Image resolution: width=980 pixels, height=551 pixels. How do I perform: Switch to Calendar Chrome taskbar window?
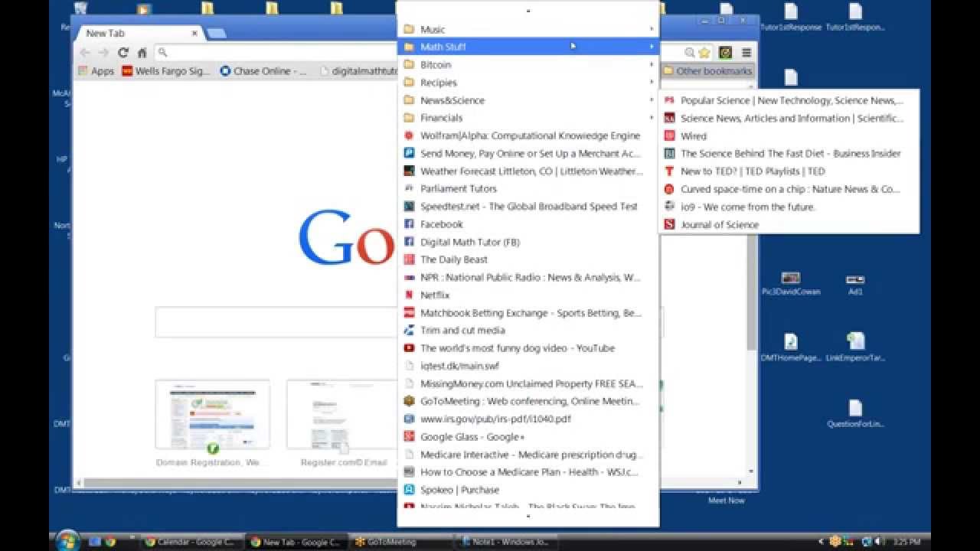191,542
